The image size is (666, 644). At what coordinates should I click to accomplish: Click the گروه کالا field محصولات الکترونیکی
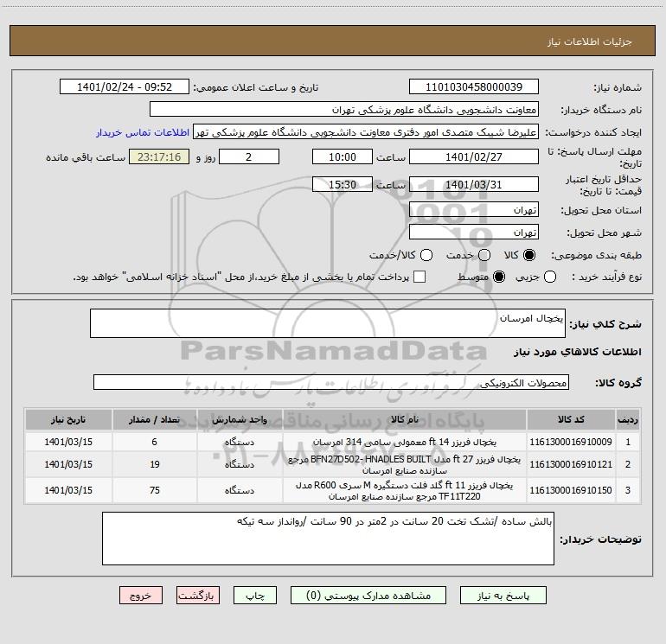pyautogui.click(x=331, y=382)
